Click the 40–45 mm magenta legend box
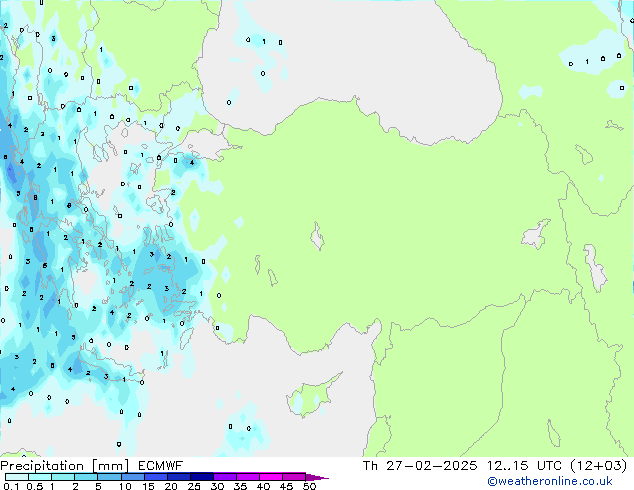This screenshot has height=490, width=634. pyautogui.click(x=271, y=477)
